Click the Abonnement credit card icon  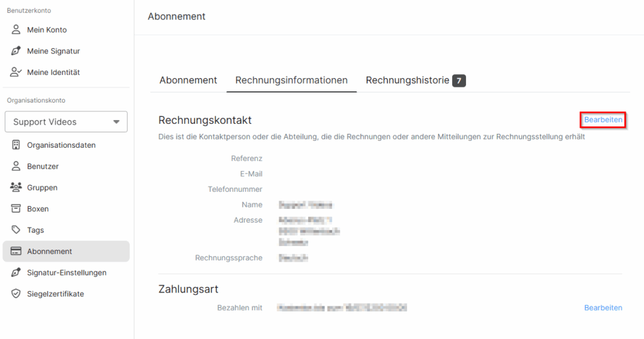point(16,251)
